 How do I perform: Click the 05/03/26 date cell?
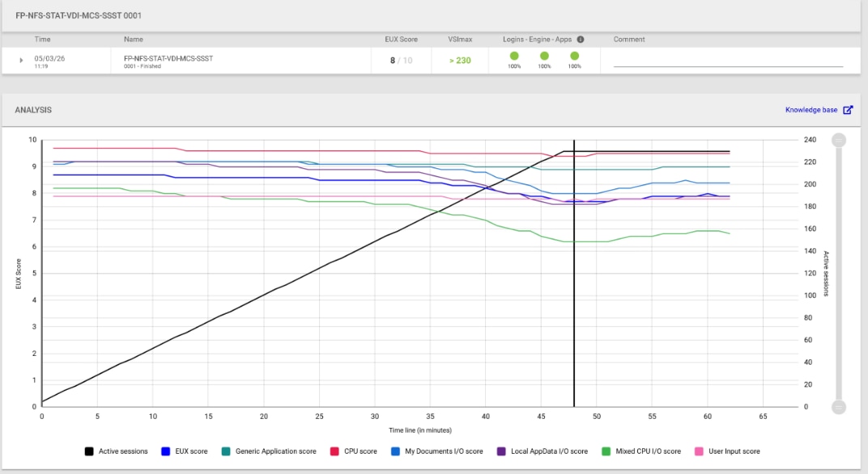pyautogui.click(x=49, y=58)
